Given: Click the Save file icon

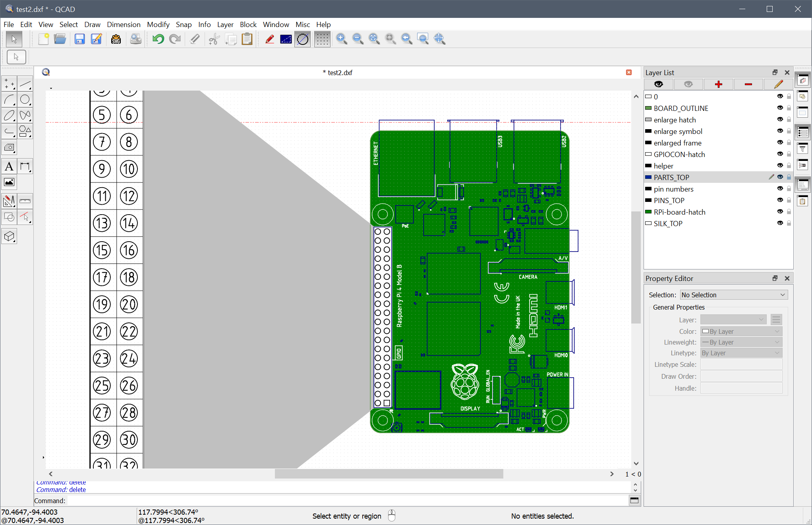Looking at the screenshot, I should [x=79, y=39].
